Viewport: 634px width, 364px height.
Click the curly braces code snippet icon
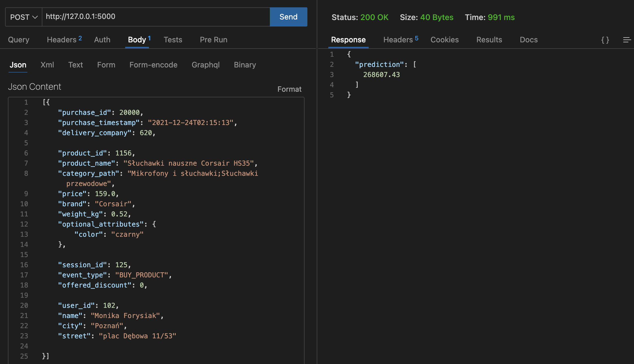[x=605, y=40]
